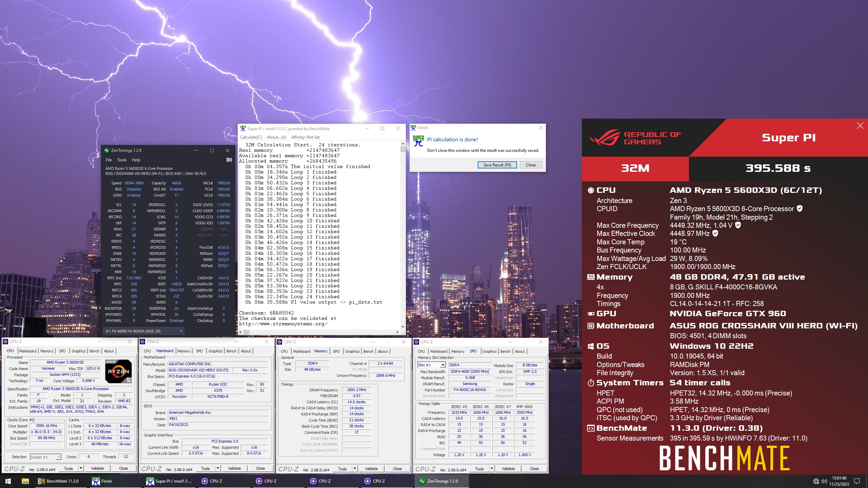
Task: Click DRAM Frequency 1900.2 MHz field
Action: [x=356, y=390]
